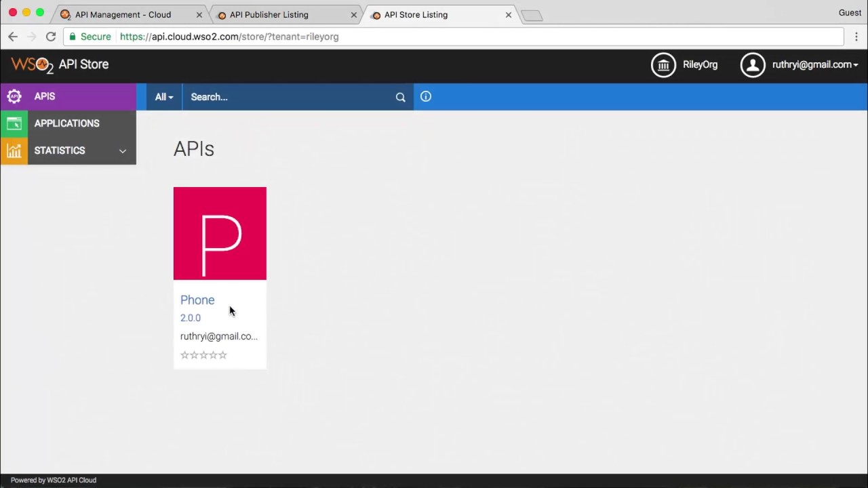Click the Applications window icon in sidebar
Viewport: 868px width, 488px height.
click(x=14, y=123)
